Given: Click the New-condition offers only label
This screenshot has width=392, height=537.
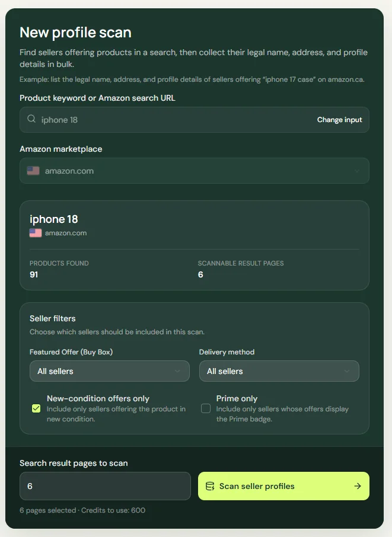Looking at the screenshot, I should click(98, 398).
